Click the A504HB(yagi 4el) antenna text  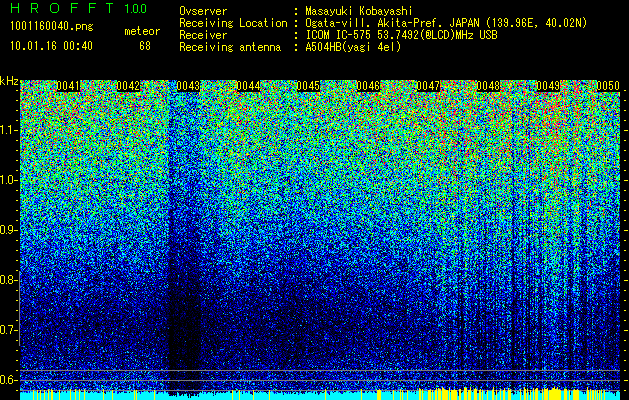[x=353, y=47]
